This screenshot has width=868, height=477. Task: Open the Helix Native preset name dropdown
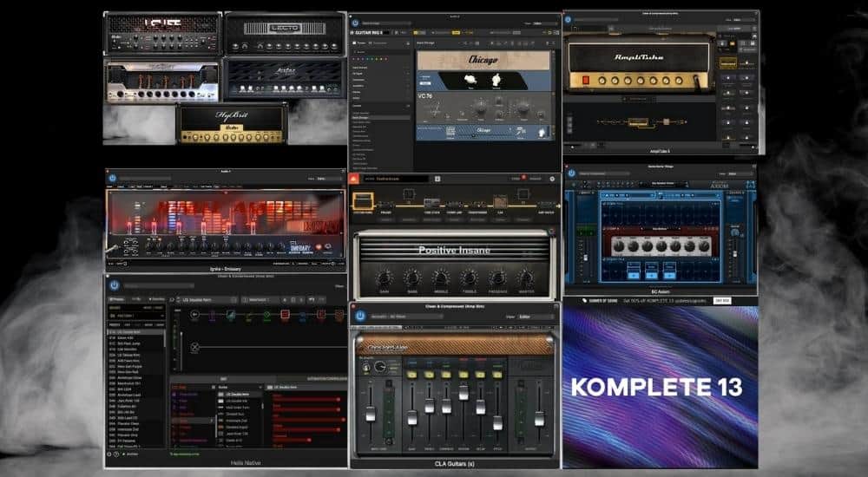(x=208, y=300)
